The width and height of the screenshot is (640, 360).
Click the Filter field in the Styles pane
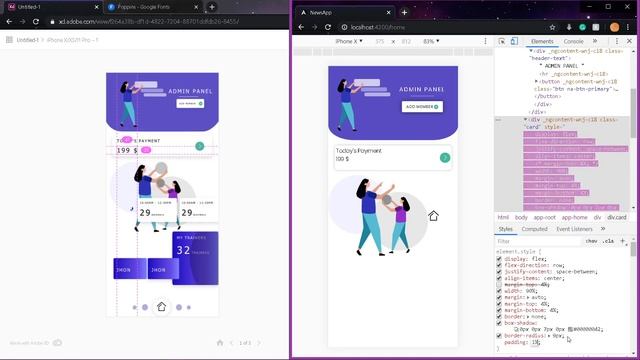(x=538, y=241)
